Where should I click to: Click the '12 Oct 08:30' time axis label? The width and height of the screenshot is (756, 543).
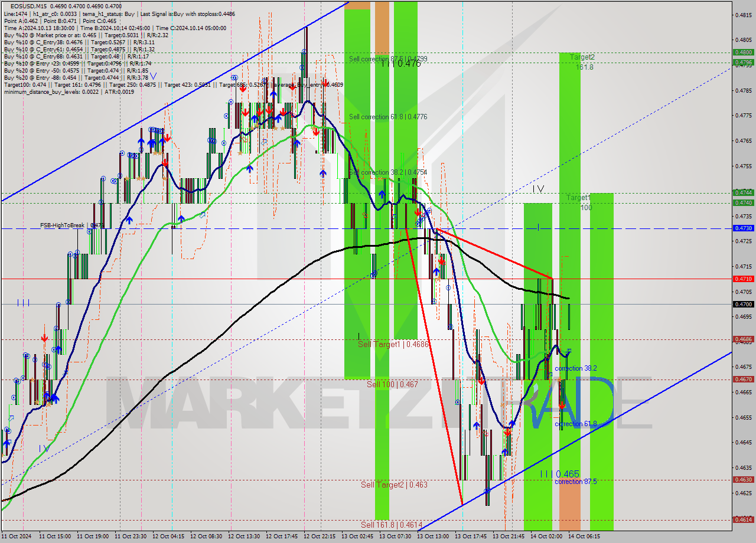(x=207, y=537)
